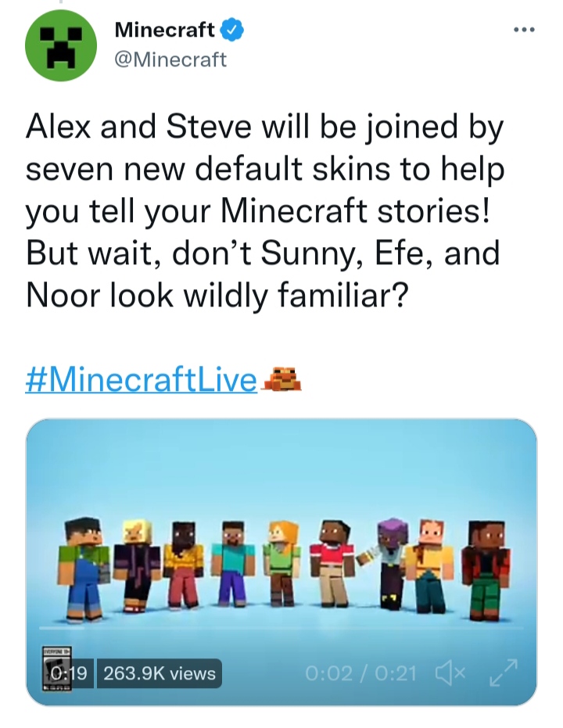Open the Minecraft Creeper profile avatar
Image resolution: width=563 pixels, height=728 pixels.
[60, 51]
